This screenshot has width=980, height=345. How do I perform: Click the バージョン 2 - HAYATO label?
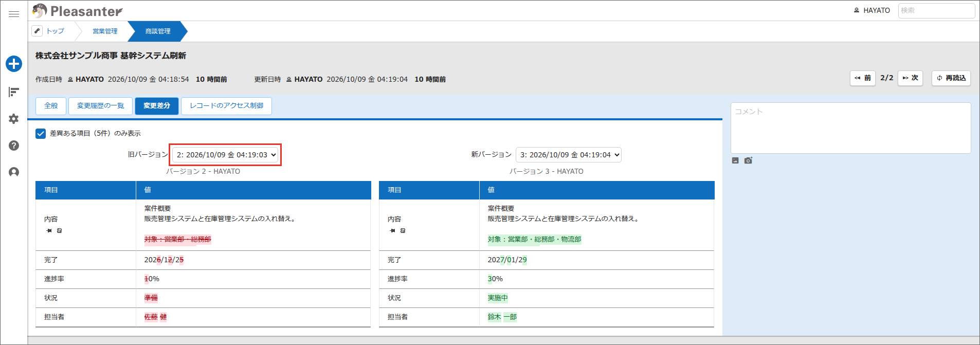pyautogui.click(x=203, y=171)
